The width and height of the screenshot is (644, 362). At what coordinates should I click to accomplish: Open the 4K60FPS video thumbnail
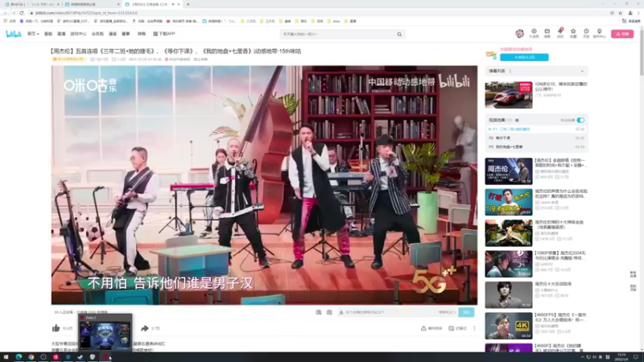pyautogui.click(x=509, y=326)
